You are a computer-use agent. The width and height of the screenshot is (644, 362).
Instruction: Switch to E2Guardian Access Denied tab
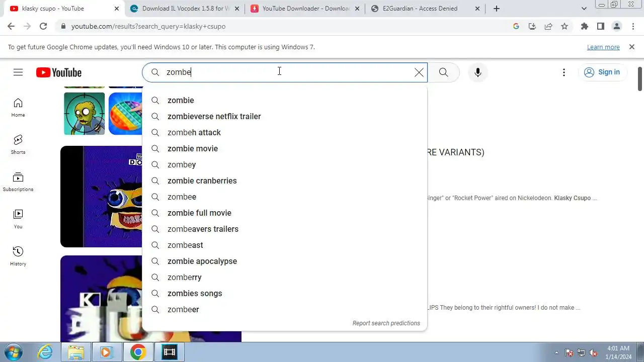(425, 9)
